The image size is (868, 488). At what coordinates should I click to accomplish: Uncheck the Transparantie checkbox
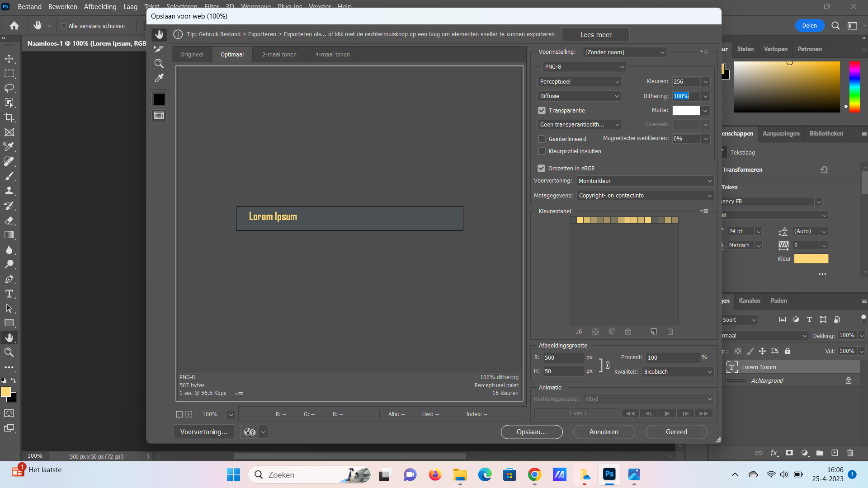542,111
